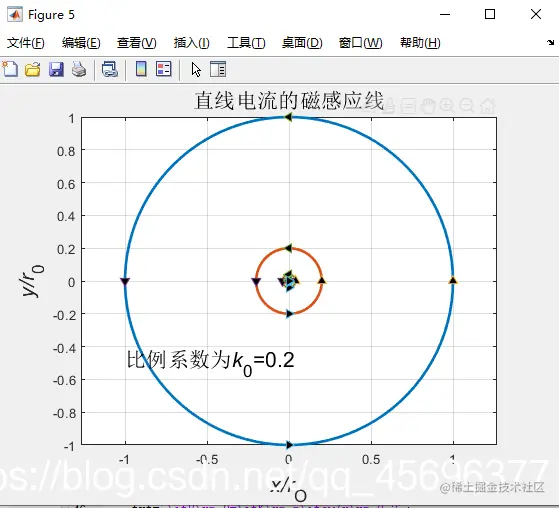This screenshot has width=559, height=508.
Task: Click the Open File folder icon
Action: [x=32, y=69]
